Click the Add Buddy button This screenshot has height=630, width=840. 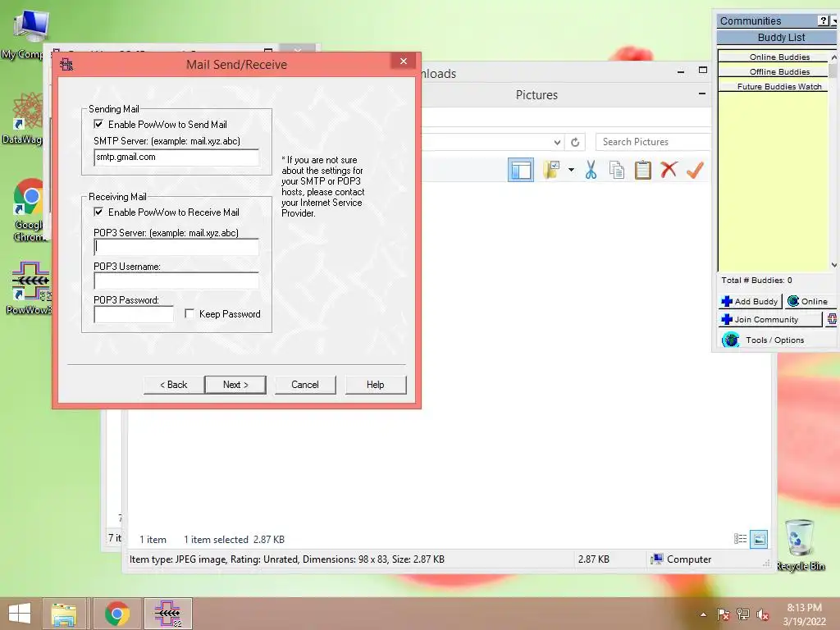(x=750, y=301)
